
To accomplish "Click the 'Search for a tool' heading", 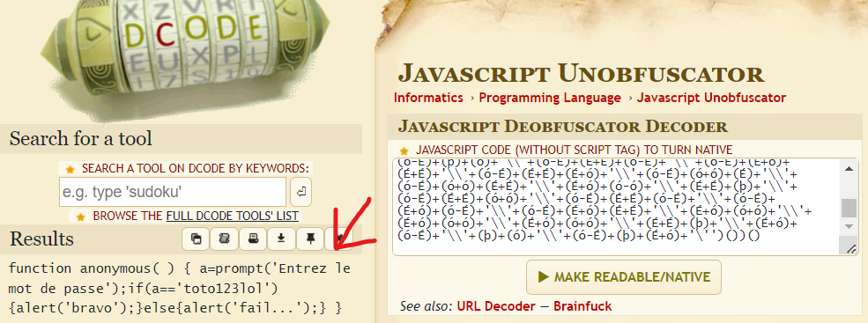I will click(x=81, y=138).
